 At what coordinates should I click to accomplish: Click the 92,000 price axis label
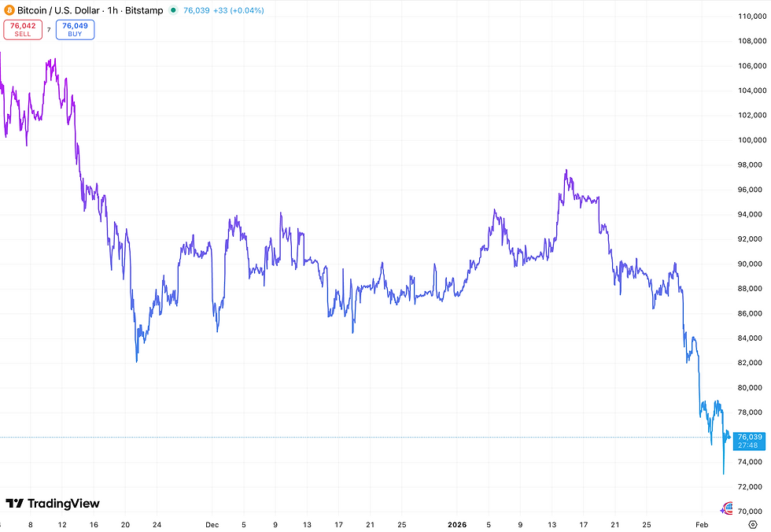[x=751, y=239]
